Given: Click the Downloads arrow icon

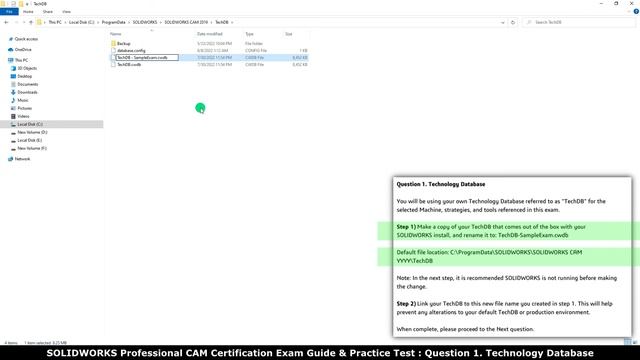Looking at the screenshot, I should tap(13, 93).
